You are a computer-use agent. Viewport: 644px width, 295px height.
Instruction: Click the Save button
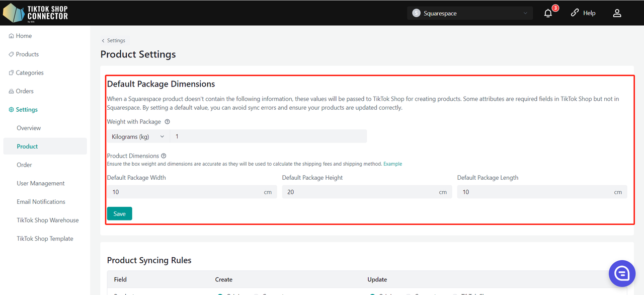[120, 213]
